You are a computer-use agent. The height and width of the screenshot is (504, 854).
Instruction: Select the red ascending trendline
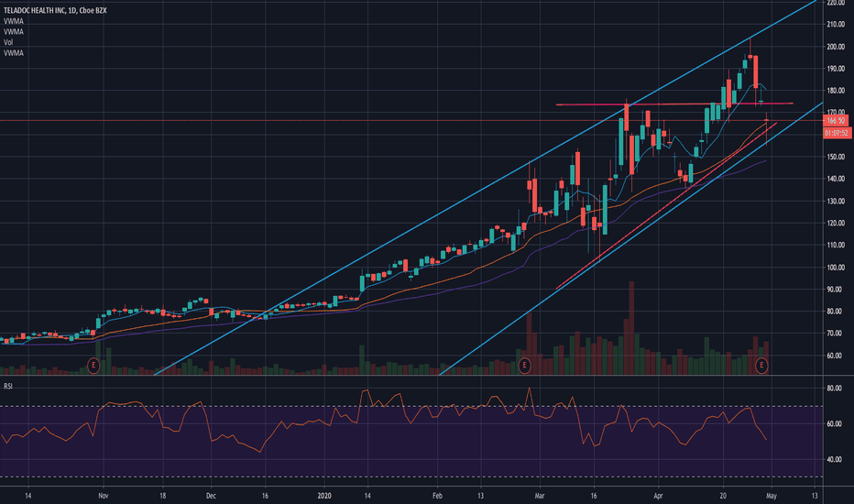pyautogui.click(x=665, y=206)
